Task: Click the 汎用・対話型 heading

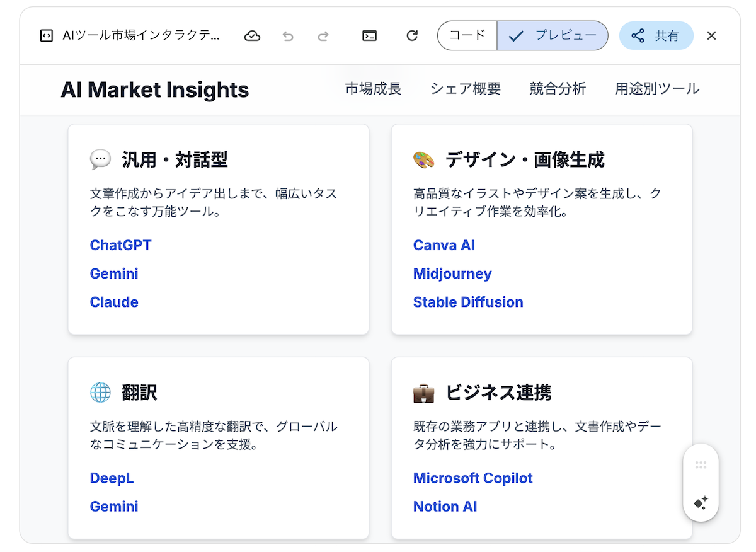Action: (175, 160)
